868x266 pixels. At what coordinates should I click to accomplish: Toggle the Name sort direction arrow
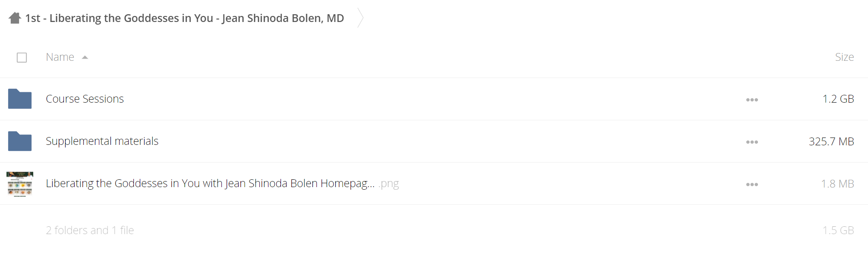(x=85, y=57)
